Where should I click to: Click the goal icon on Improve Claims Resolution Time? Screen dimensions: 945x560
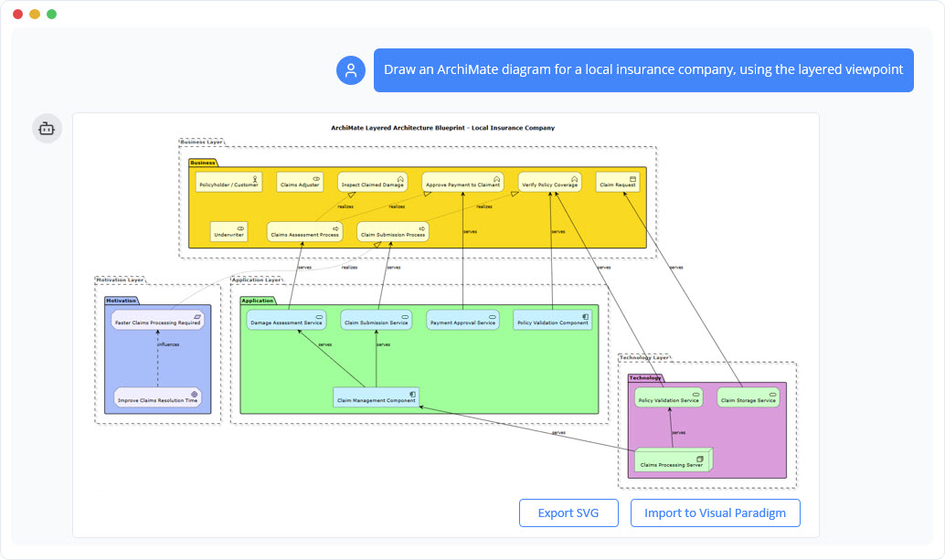click(x=196, y=392)
